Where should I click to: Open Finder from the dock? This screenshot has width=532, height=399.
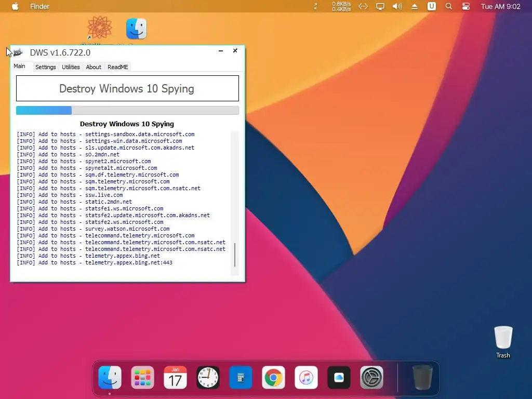click(x=110, y=377)
